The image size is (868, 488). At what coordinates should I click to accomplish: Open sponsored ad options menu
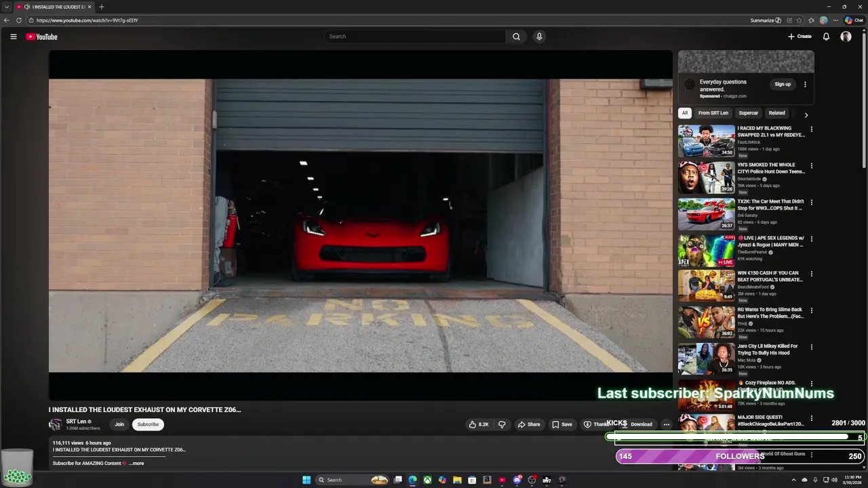(x=805, y=84)
